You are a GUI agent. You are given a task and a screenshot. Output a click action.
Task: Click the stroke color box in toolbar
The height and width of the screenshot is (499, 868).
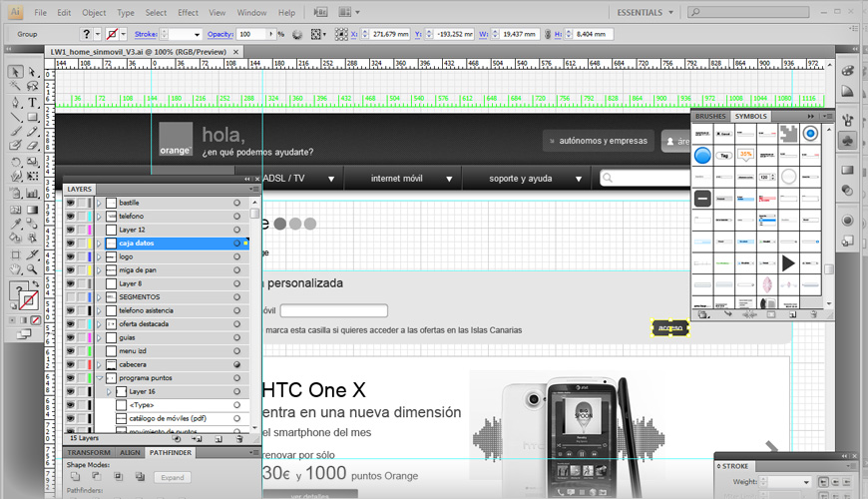pyautogui.click(x=29, y=300)
